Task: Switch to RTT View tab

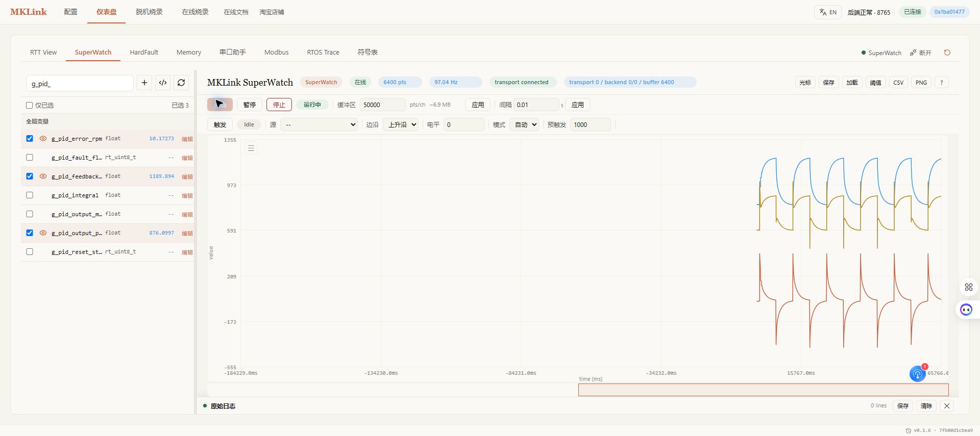Action: (43, 53)
